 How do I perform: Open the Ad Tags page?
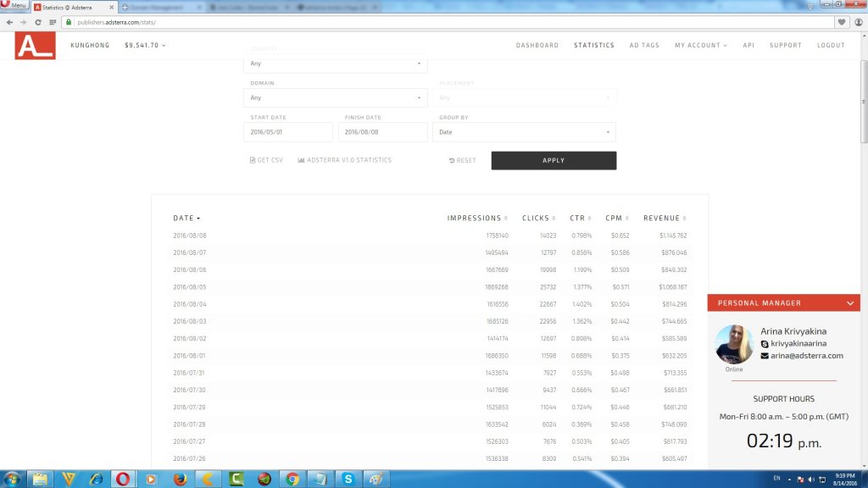644,46
